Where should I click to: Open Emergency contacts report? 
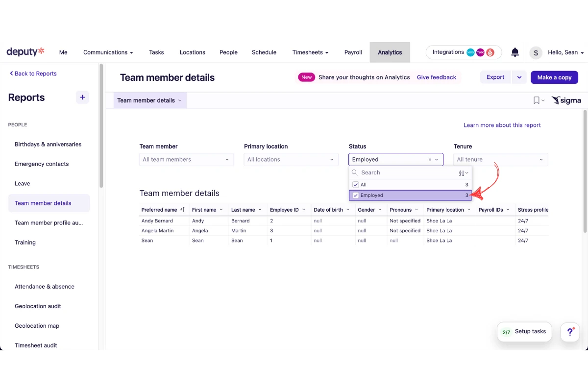coord(42,164)
